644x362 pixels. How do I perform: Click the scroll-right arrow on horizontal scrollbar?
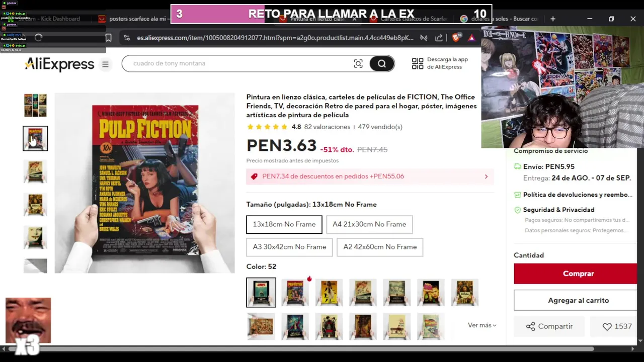point(632,348)
